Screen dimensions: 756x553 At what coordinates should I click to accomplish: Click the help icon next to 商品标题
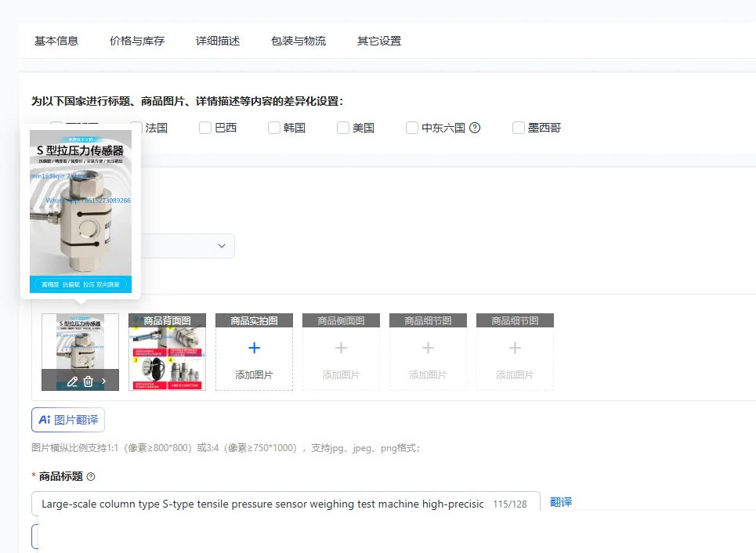(x=91, y=477)
